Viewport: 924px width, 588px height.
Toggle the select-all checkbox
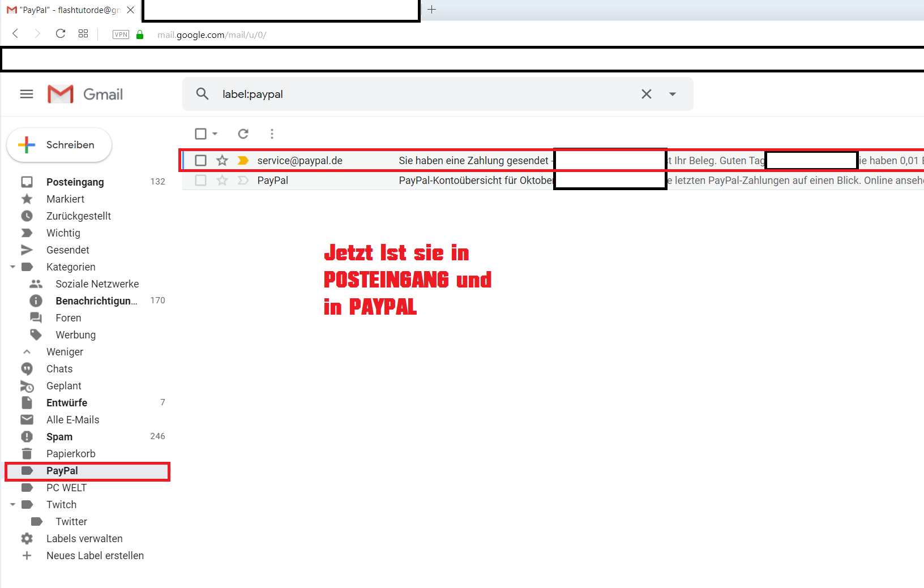(x=200, y=134)
